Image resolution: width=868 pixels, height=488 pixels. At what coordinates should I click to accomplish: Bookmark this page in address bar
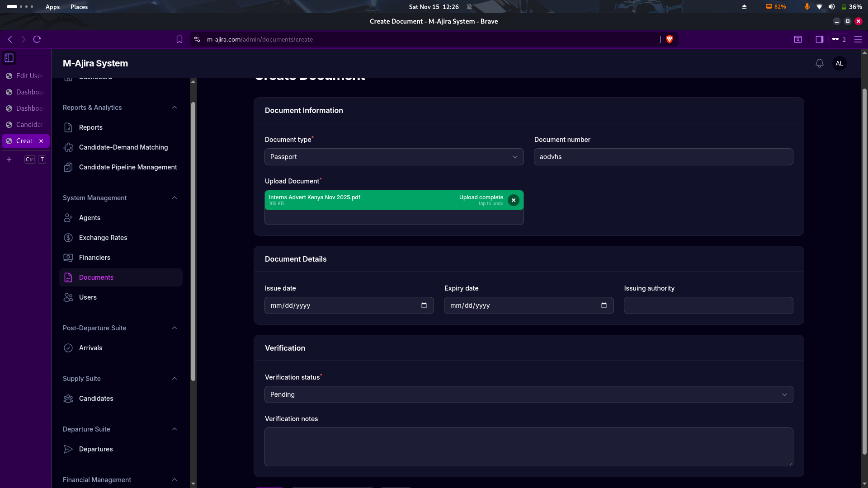[179, 39]
